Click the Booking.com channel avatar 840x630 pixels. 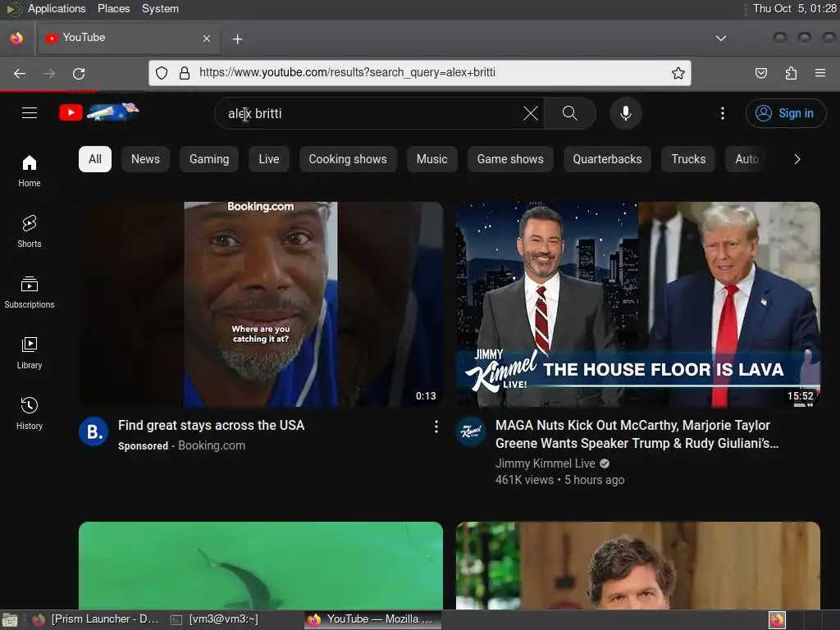94,431
